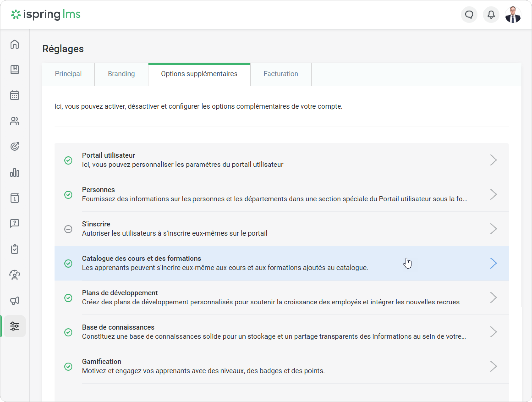532x402 pixels.
Task: Open the Home icon in sidebar
Action: coord(15,44)
